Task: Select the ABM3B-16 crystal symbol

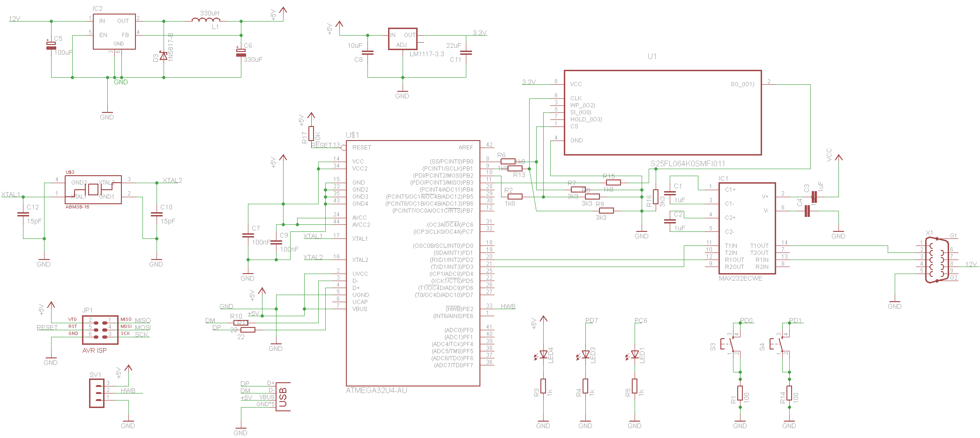Action: pyautogui.click(x=93, y=190)
